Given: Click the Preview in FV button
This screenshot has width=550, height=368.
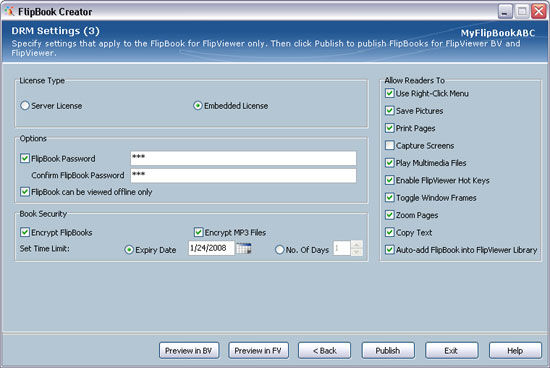Looking at the screenshot, I should coord(259,350).
